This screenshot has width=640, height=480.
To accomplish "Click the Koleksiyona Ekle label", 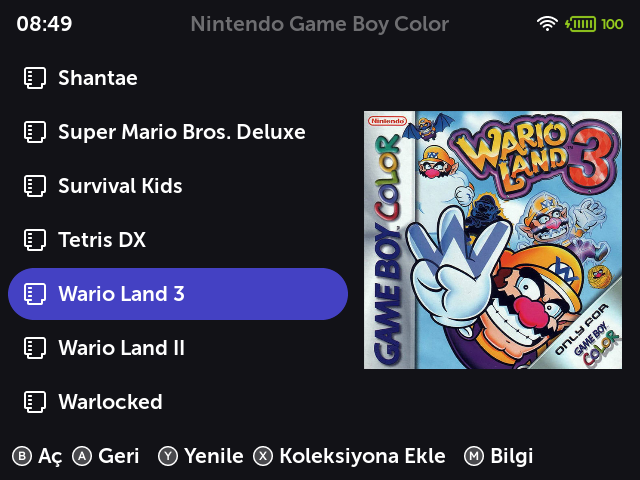I will 362,456.
